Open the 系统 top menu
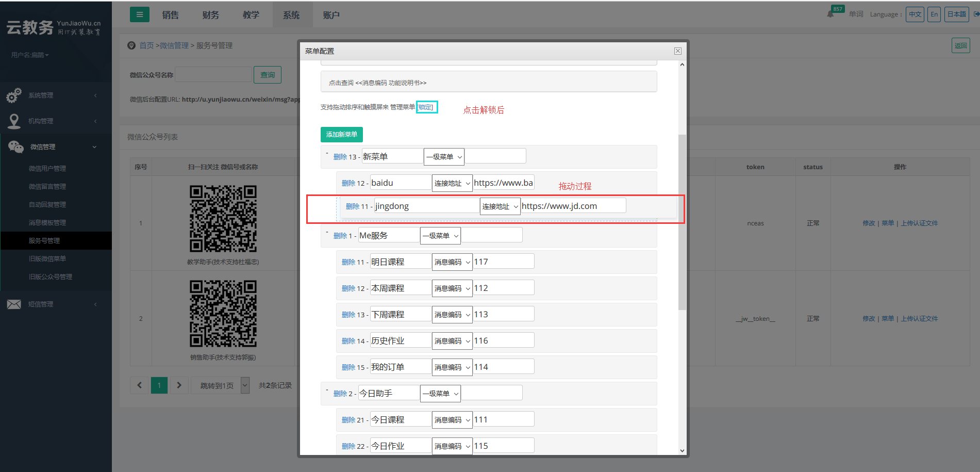 click(291, 15)
